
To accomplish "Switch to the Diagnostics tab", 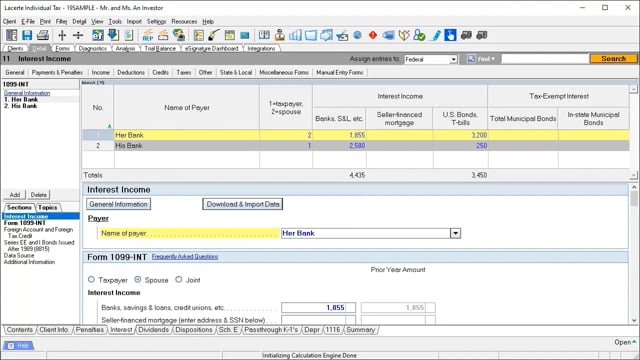I will pyautogui.click(x=93, y=48).
